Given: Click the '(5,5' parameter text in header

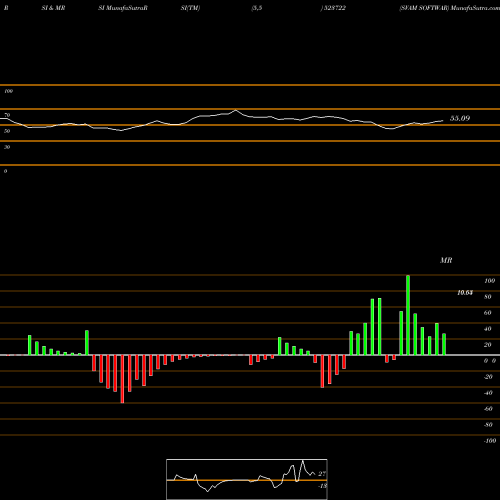Looking at the screenshot, I should 257,8.
